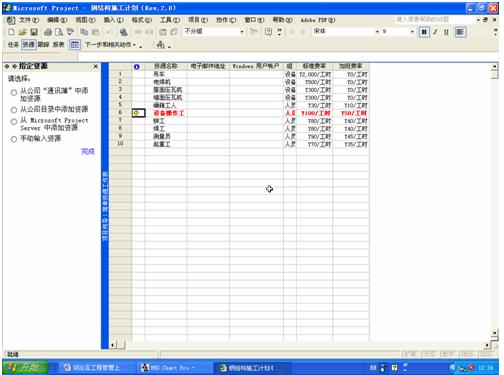Viewport: 504px width, 375px height.
Task: Click the 完成 link in side pane
Action: coord(88,152)
